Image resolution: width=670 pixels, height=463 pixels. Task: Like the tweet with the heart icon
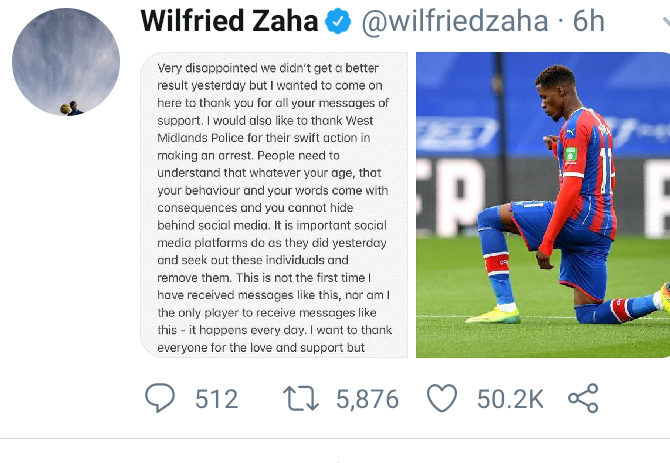[442, 398]
